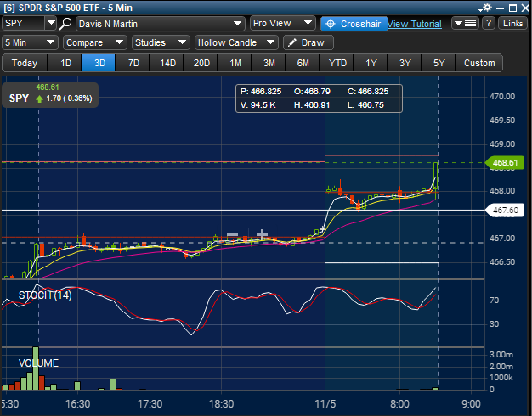Click the Links button
Image resolution: width=532 pixels, height=416 pixels.
[512, 24]
